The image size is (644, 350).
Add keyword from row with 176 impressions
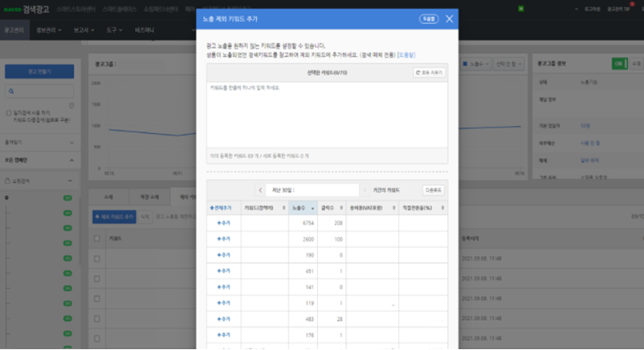click(x=224, y=335)
